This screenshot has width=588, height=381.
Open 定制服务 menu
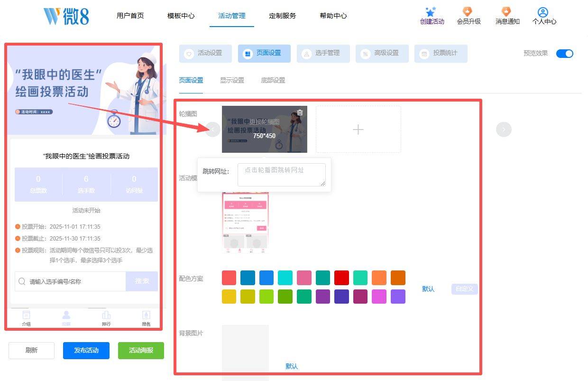coord(282,16)
